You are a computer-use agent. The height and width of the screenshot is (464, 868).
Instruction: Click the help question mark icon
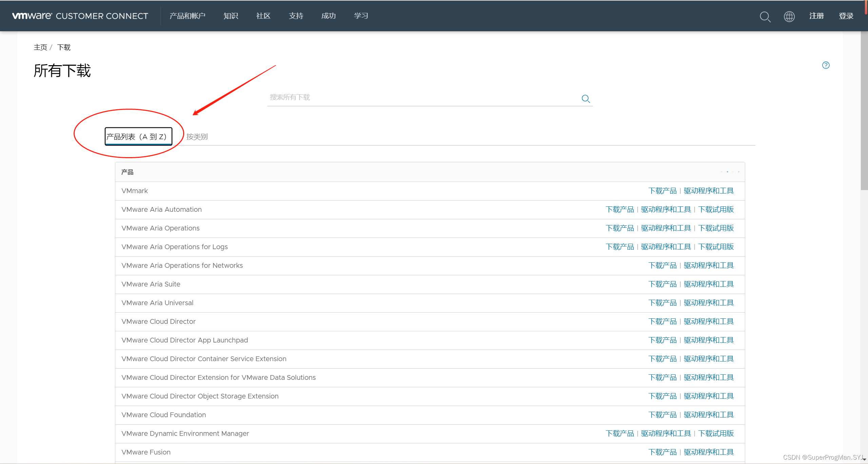pyautogui.click(x=826, y=65)
